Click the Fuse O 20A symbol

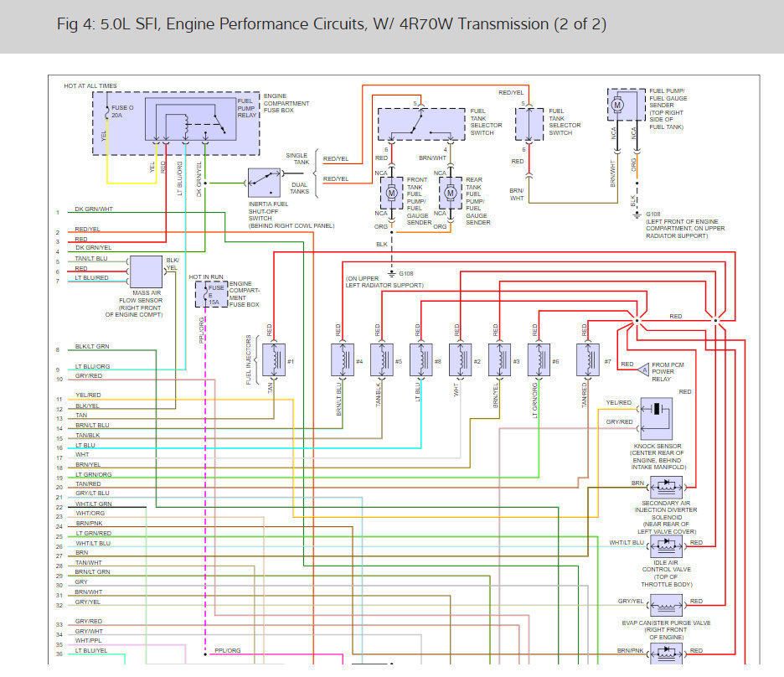pos(107,113)
